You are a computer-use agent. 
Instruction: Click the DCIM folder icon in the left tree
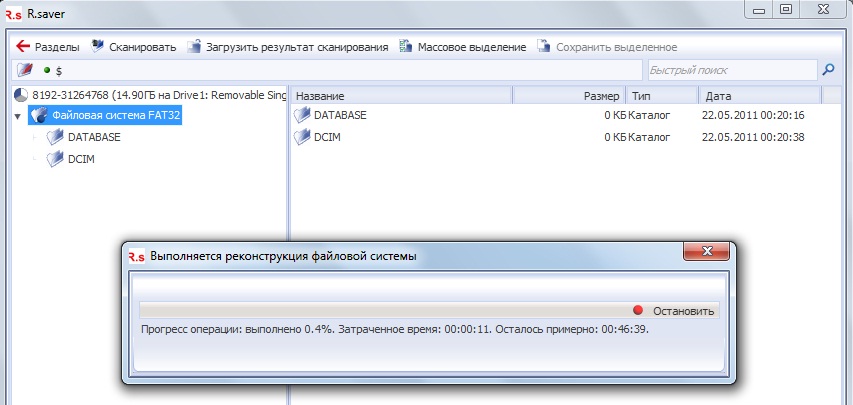tap(55, 159)
